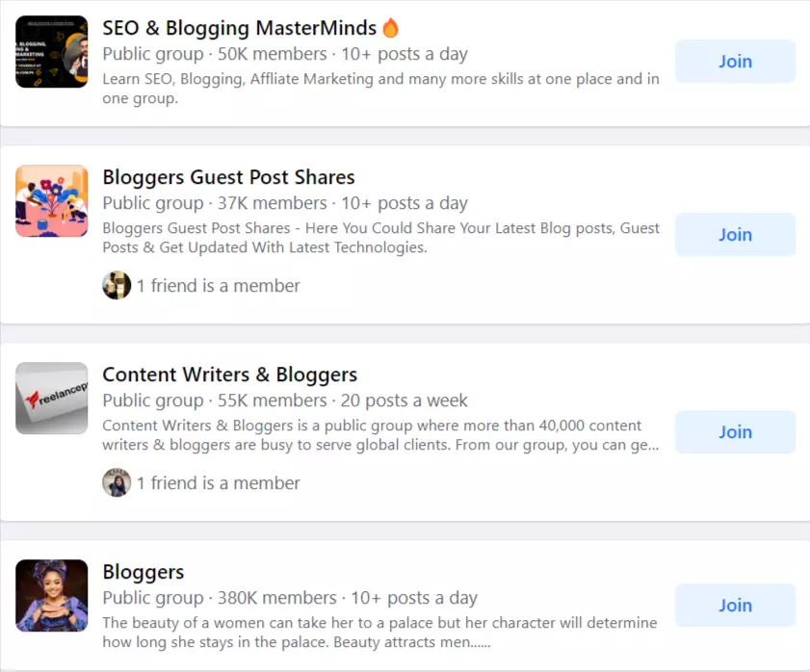Join Content Writers & Bloggers group
810x672 pixels.
coord(735,432)
